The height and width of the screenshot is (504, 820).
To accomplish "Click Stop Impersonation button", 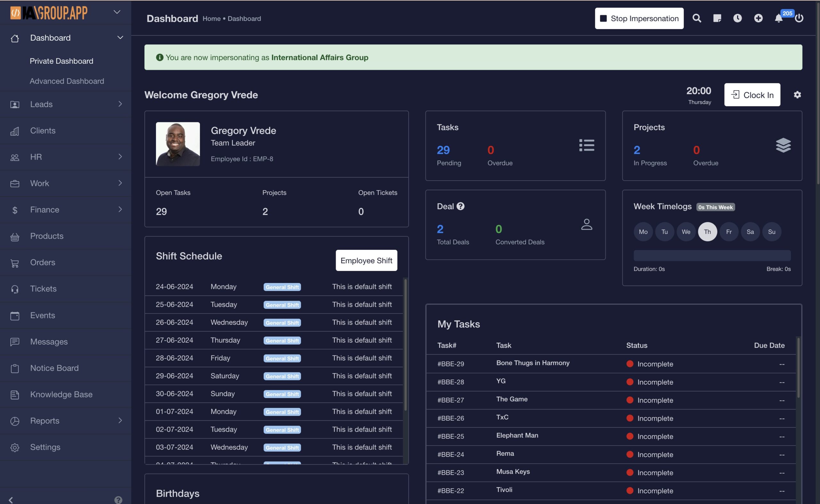I will 639,18.
